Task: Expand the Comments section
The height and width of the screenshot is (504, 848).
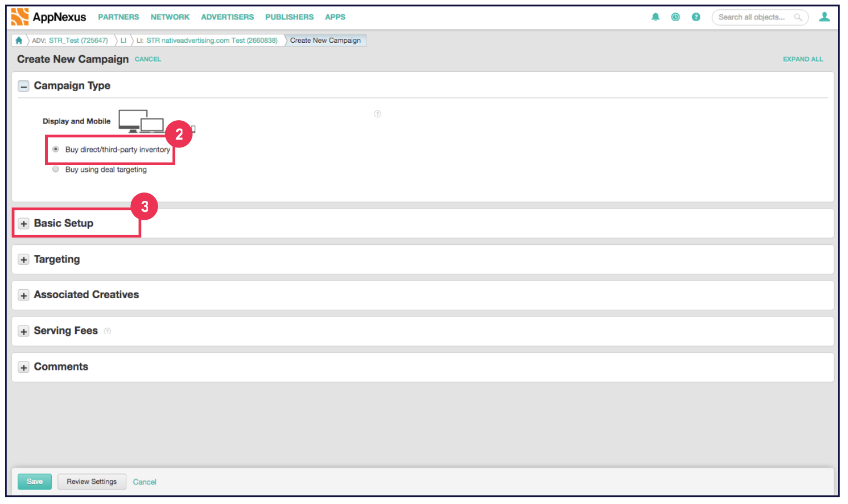Action: point(23,367)
